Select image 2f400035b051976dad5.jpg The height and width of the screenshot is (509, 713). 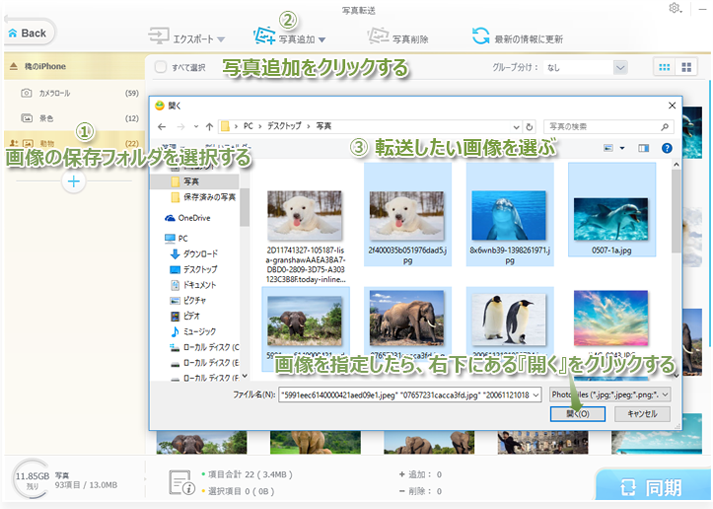click(407, 216)
